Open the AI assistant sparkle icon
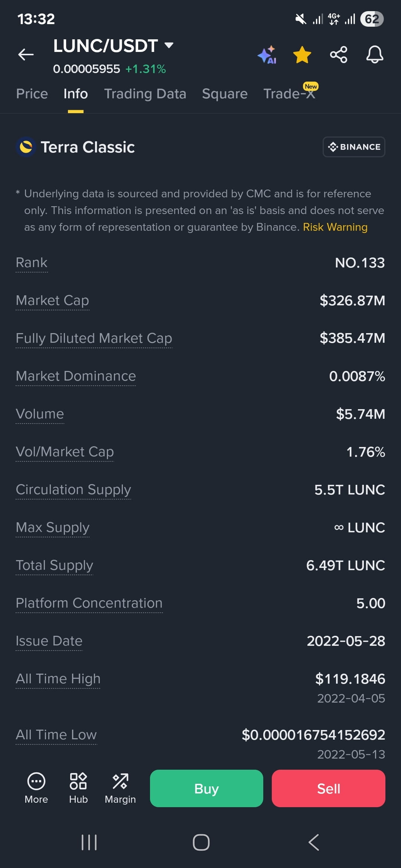This screenshot has width=401, height=868. pos(267,55)
